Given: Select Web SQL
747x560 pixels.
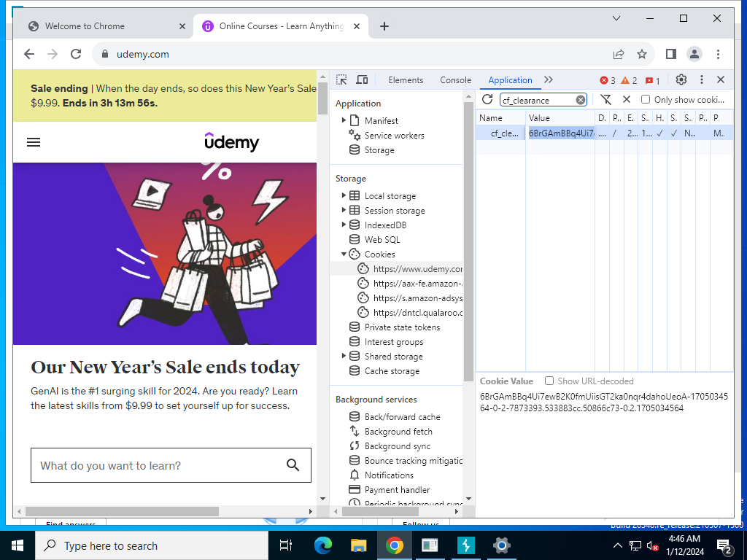Looking at the screenshot, I should coord(382,239).
